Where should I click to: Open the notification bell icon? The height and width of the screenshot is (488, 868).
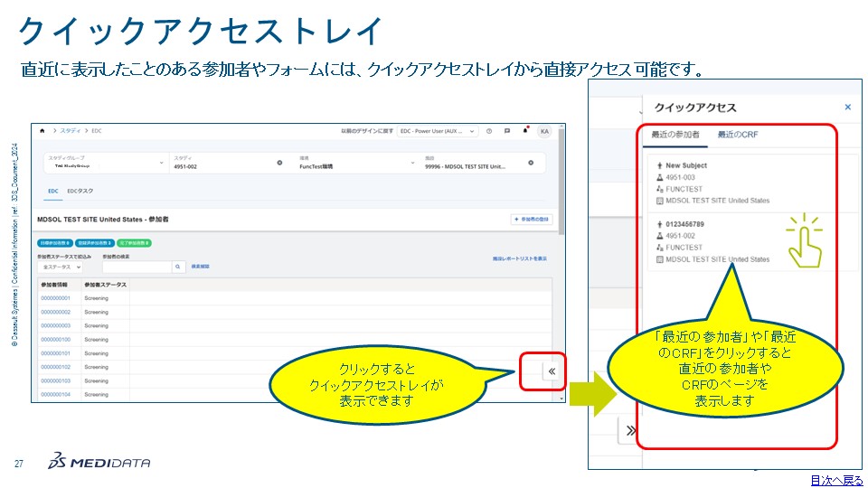tap(525, 130)
